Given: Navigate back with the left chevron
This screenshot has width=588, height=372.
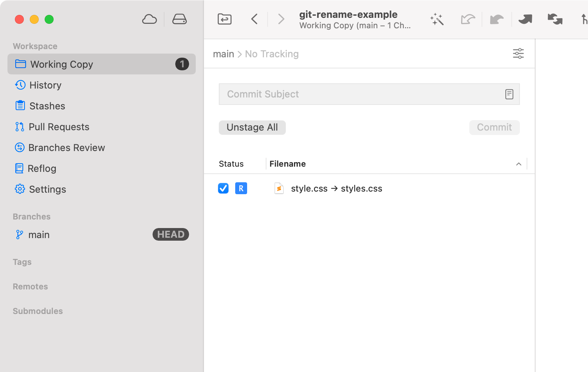Looking at the screenshot, I should (x=255, y=19).
